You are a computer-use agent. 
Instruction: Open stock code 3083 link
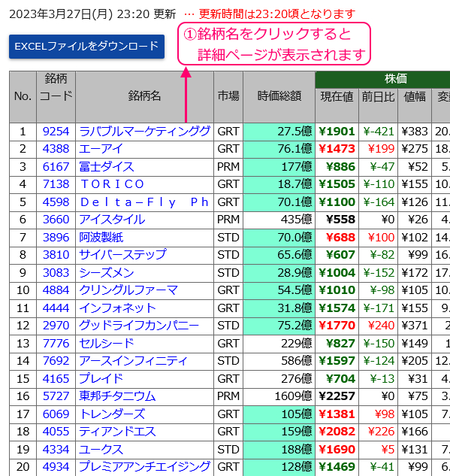click(x=56, y=272)
